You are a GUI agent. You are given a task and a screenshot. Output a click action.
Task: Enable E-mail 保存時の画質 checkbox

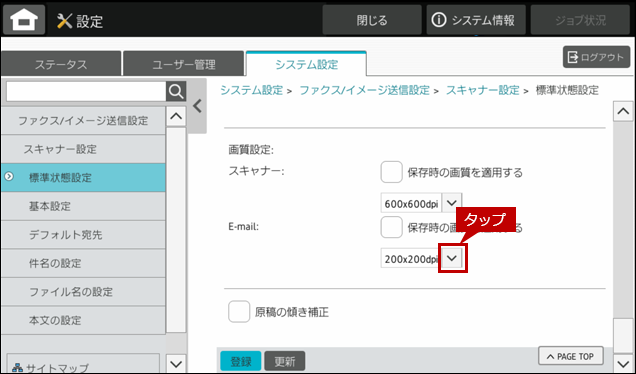pos(391,227)
